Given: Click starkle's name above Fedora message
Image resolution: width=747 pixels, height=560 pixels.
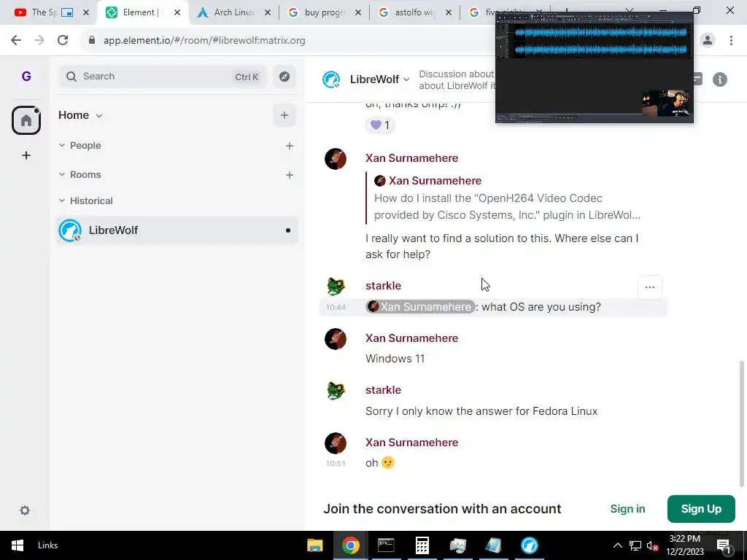Looking at the screenshot, I should (383, 390).
